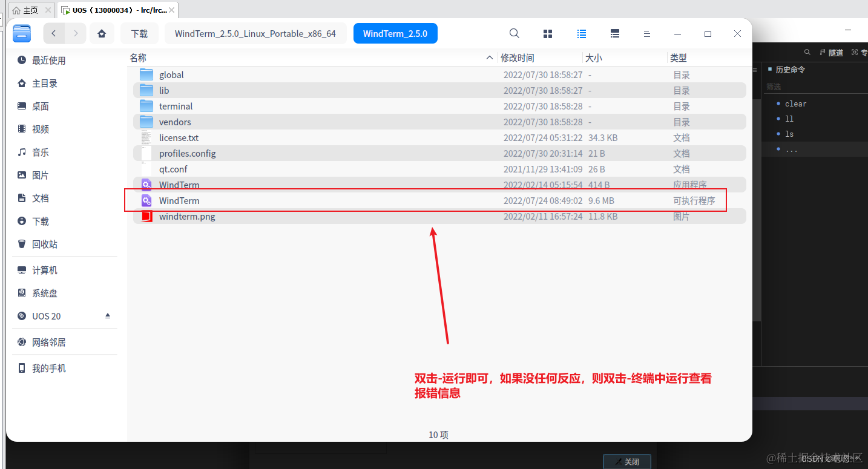
Task: Click the vendors folder icon
Action: 146,122
